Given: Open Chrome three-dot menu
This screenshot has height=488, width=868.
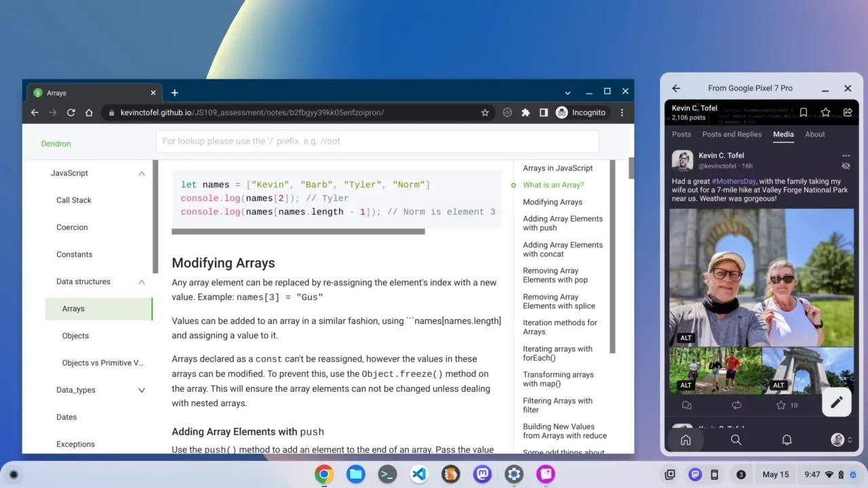Looking at the screenshot, I should [622, 113].
